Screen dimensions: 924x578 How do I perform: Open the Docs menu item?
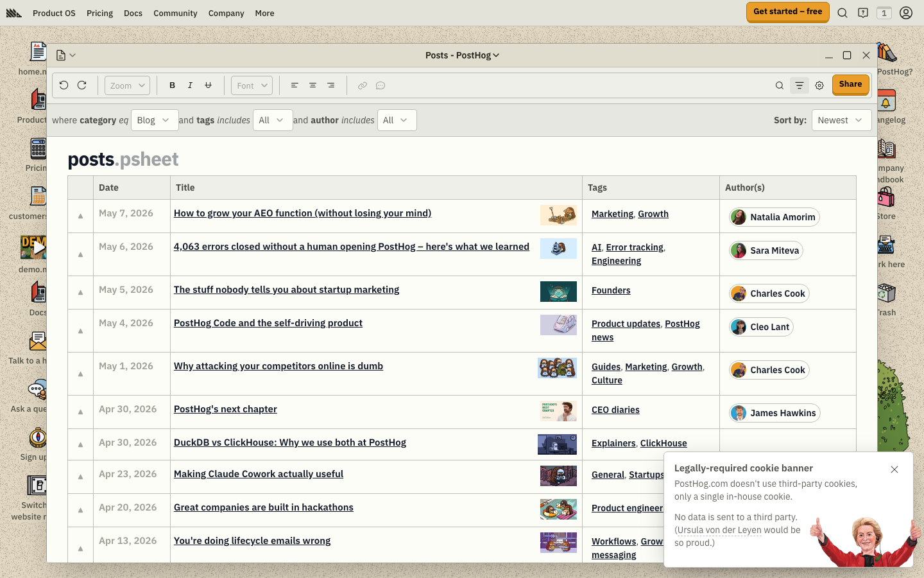tap(133, 13)
